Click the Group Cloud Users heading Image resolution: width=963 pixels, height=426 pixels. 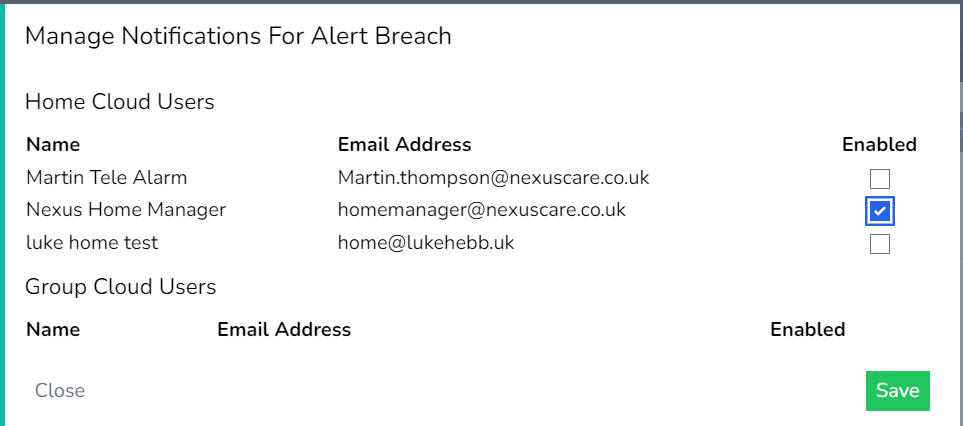point(120,287)
